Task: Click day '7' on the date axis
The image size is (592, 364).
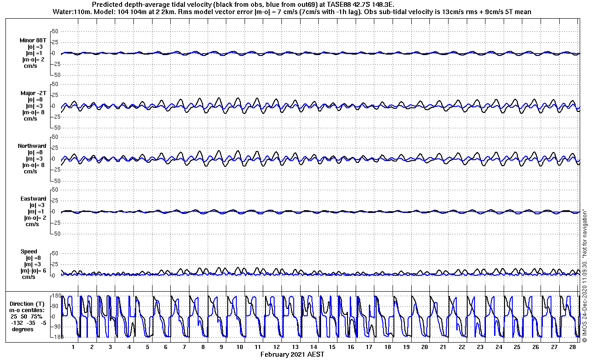Action: click(184, 347)
